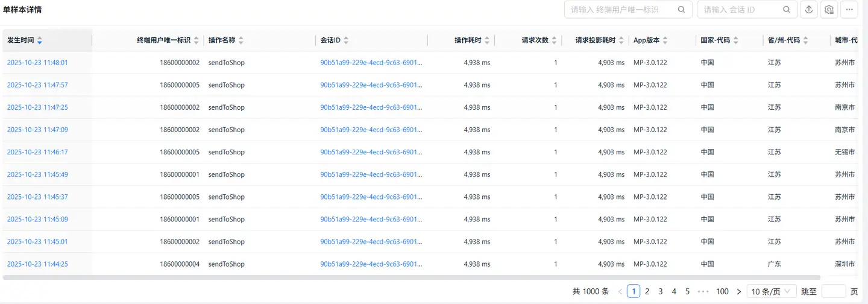Open timestamp link 2025-10-23 11:48:01

pyautogui.click(x=37, y=63)
